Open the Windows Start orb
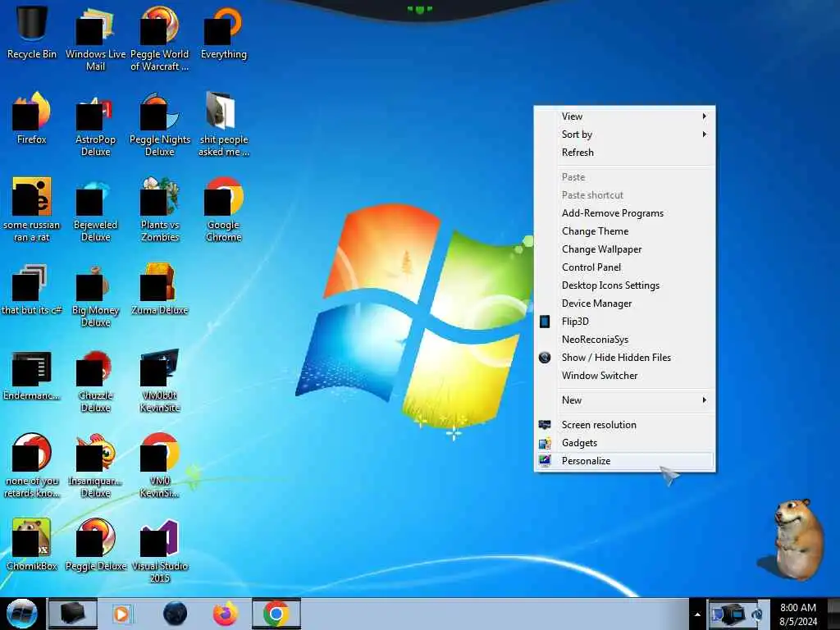This screenshot has width=840, height=630. pos(21,614)
